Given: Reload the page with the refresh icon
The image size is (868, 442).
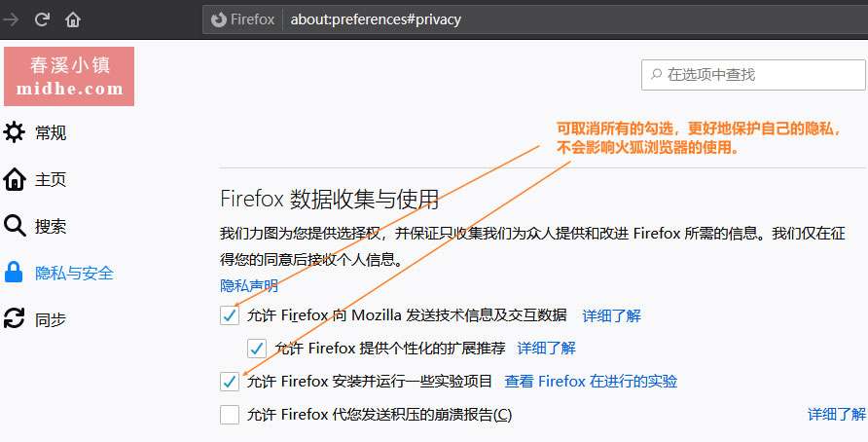Looking at the screenshot, I should [x=42, y=19].
